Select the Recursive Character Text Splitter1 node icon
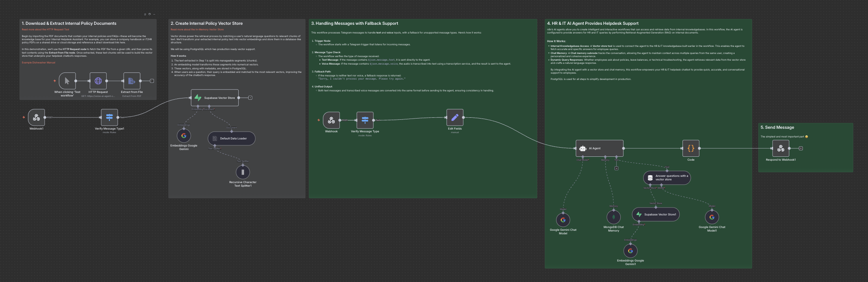 pos(243,172)
